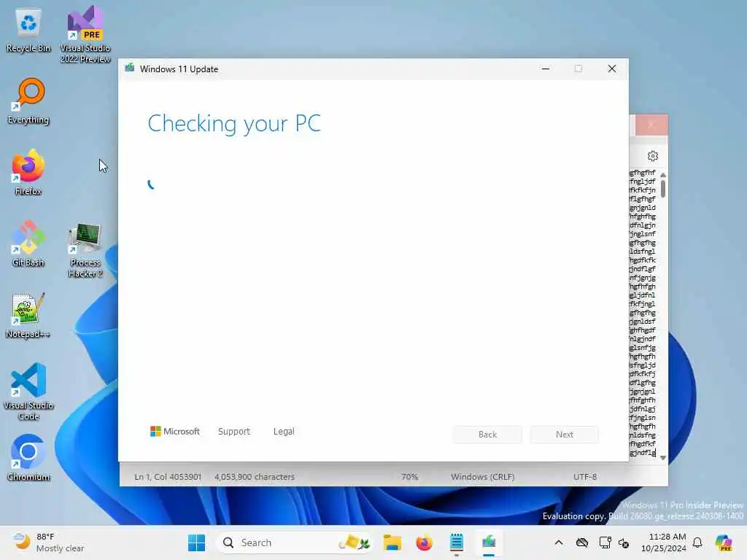This screenshot has width=747, height=560.
Task: Click Windows (CRLF) line ending status
Action: tap(483, 477)
